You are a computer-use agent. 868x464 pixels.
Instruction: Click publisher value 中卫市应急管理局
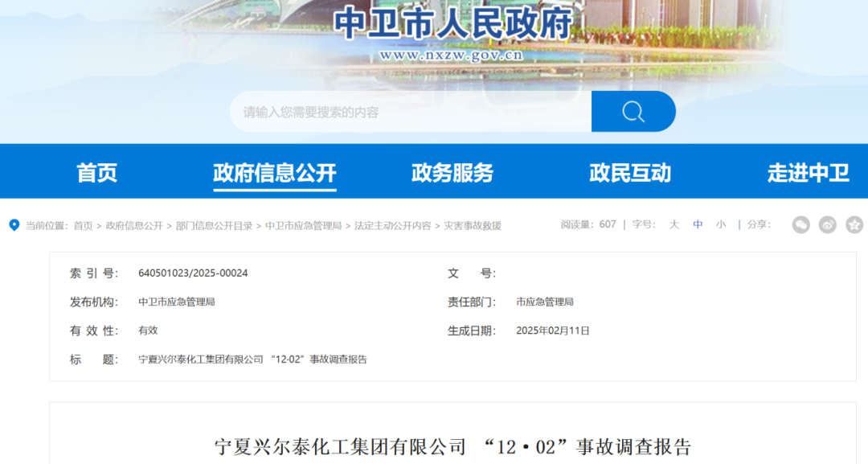177,302
